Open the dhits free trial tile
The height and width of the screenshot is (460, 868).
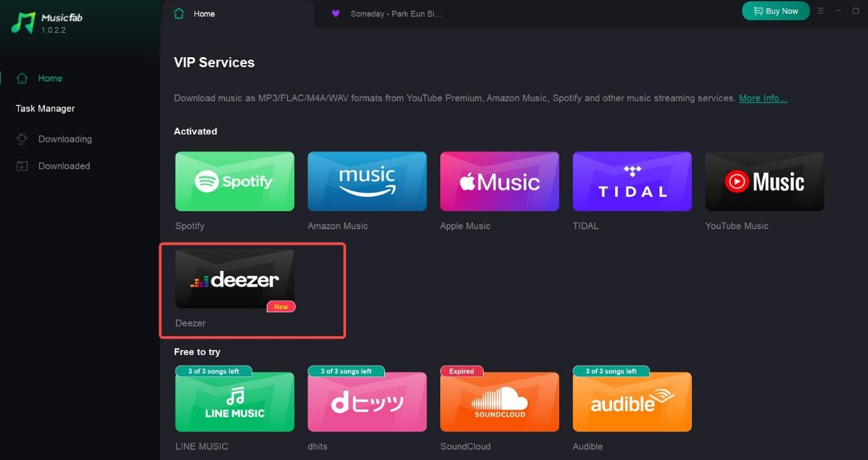[x=367, y=402]
